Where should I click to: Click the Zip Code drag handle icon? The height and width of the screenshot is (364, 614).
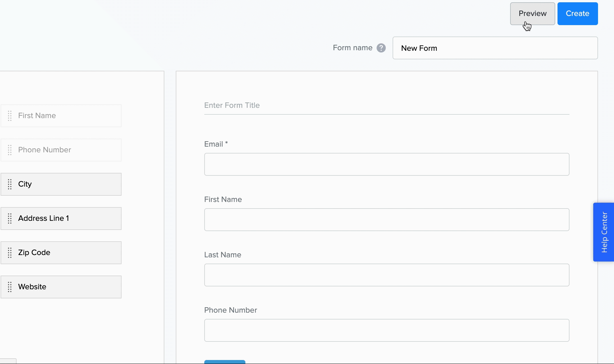pyautogui.click(x=10, y=253)
